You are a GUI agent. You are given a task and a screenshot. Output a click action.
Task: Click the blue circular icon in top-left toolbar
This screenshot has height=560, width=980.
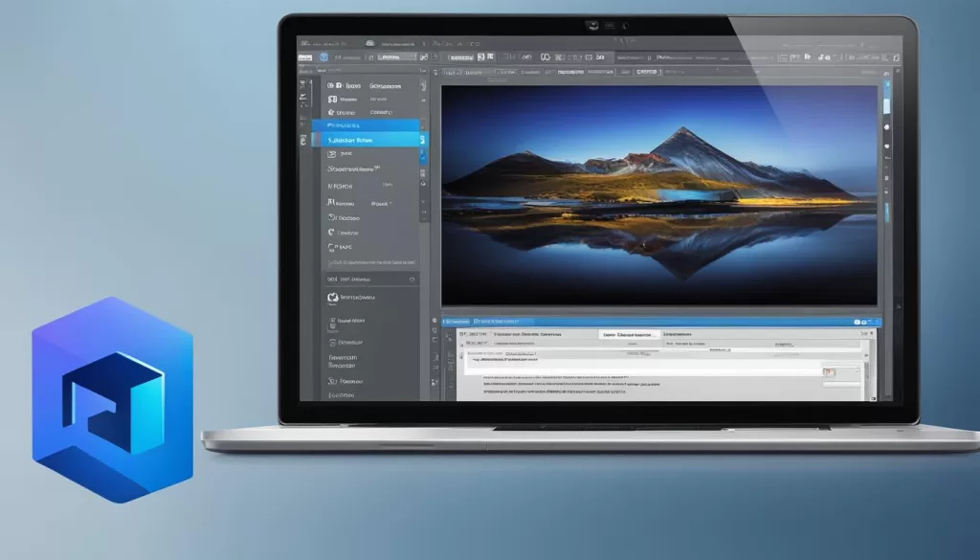323,57
